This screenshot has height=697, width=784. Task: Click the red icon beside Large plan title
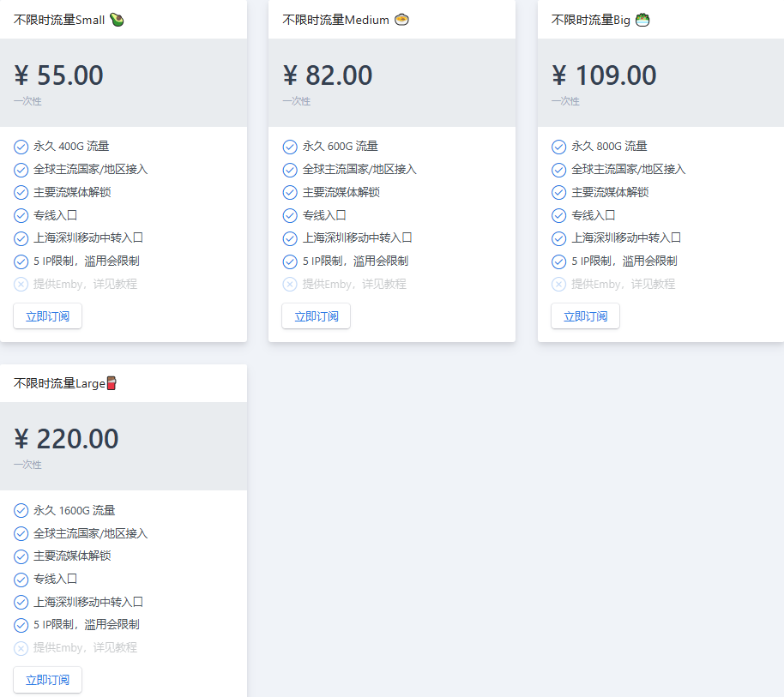pos(112,383)
